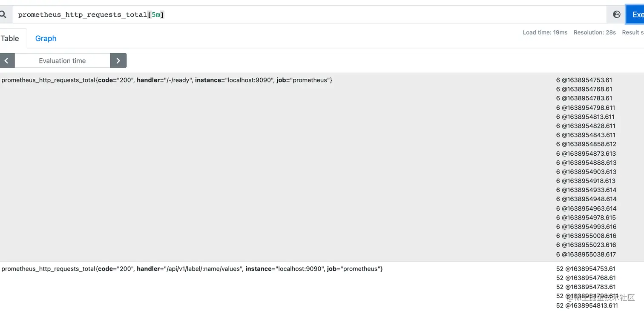Click the Execute button
The width and height of the screenshot is (644, 311).
[x=635, y=14]
